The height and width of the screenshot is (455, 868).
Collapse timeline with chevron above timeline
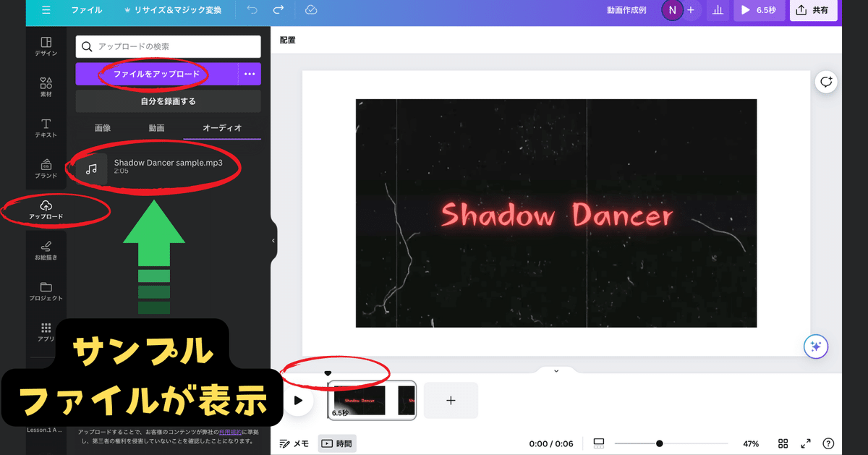point(556,370)
